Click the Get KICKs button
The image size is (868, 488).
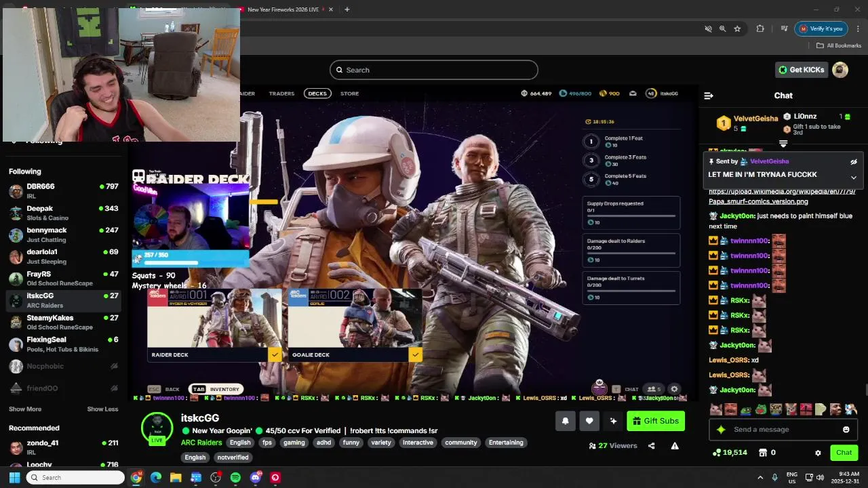[x=801, y=70]
